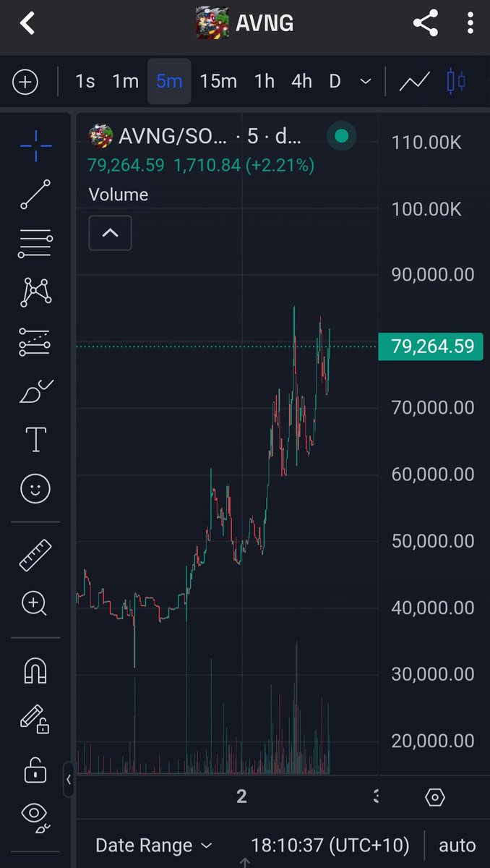This screenshot has height=868, width=490.
Task: Collapse the legend with the up chevron
Action: click(x=110, y=233)
